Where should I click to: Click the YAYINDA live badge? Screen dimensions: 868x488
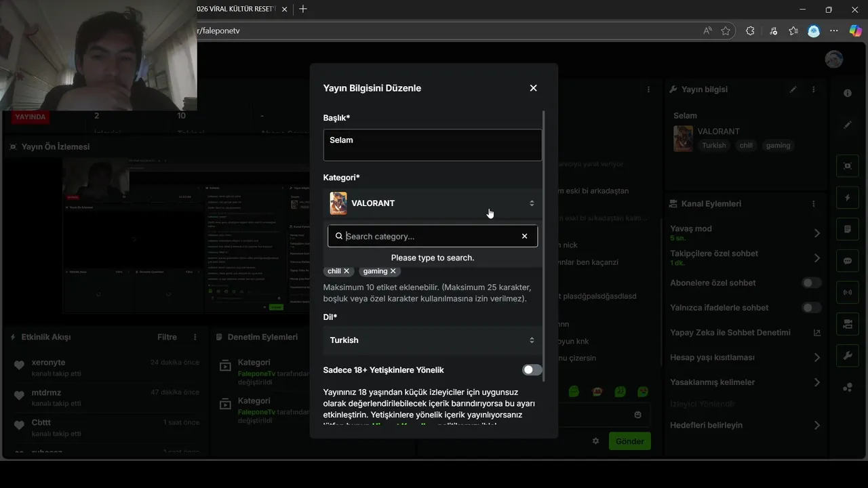(x=31, y=117)
